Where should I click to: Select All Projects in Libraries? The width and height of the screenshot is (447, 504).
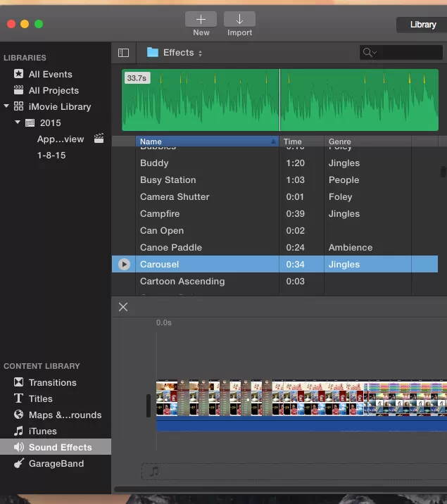[53, 91]
